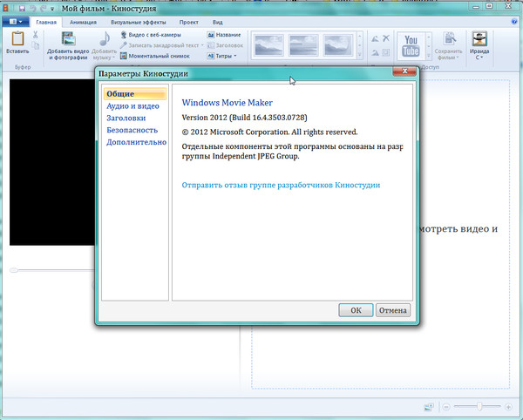The image size is (523, 420).
Task: Click the zoom out minus button
Action: 446,407
